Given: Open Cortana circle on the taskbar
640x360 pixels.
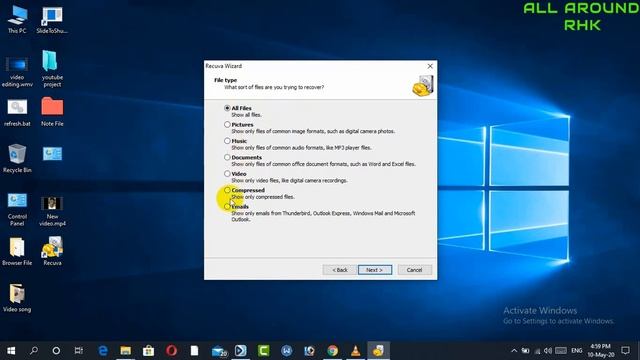Looking at the screenshot, I should point(56,351).
